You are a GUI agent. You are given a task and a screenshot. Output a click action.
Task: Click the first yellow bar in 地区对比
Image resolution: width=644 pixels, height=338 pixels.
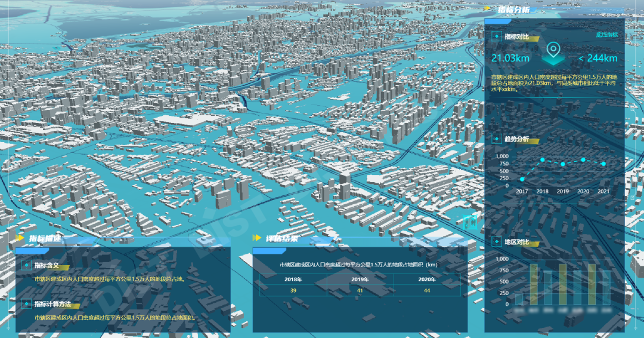pyautogui.click(x=534, y=285)
